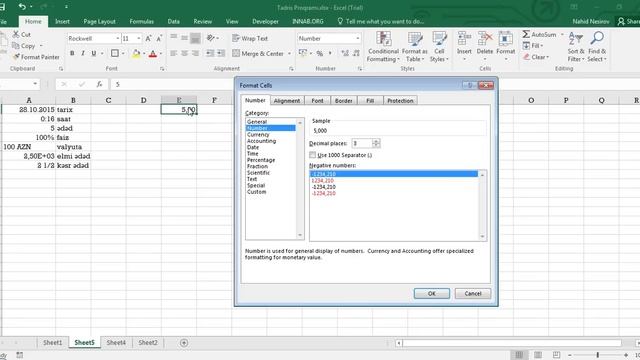Select Percentage in Category list
This screenshot has width=640, height=360.
(261, 160)
